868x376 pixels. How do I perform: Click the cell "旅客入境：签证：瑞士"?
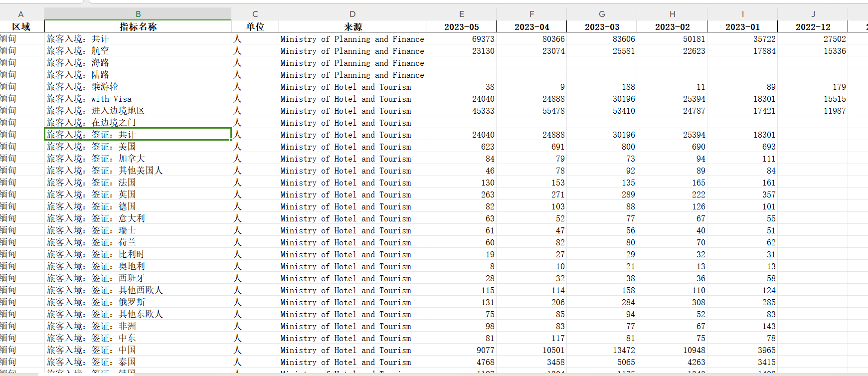138,230
